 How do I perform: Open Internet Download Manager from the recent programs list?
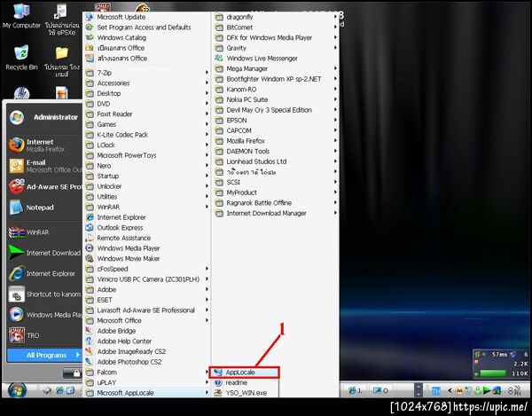[x=45, y=253]
